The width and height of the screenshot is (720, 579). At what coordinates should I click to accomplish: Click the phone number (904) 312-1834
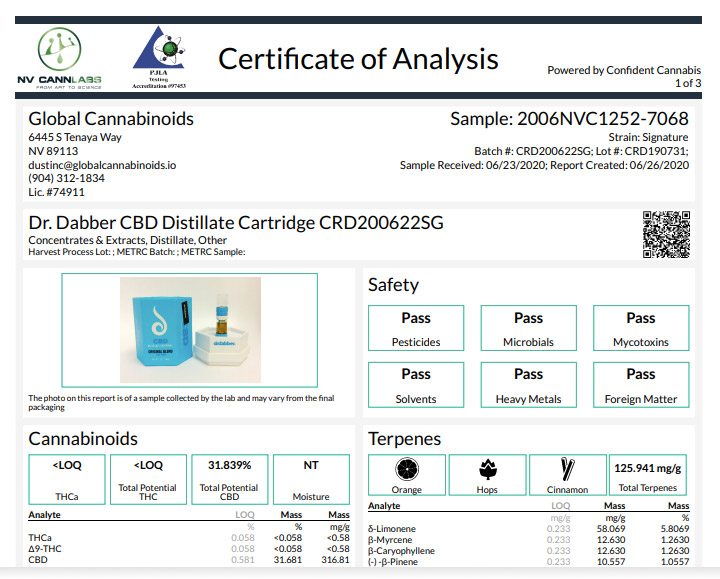pyautogui.click(x=67, y=178)
